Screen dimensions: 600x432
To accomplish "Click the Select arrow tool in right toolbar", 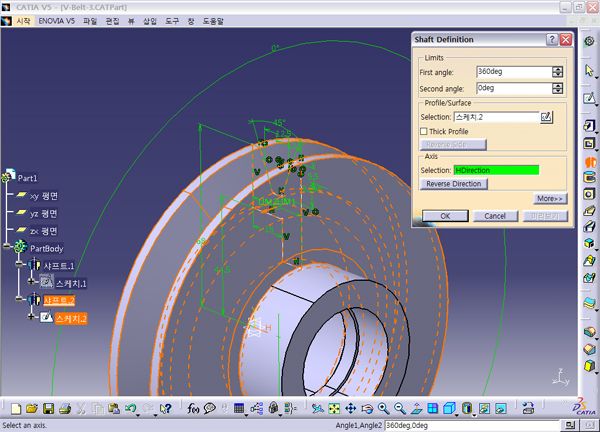I will (589, 70).
